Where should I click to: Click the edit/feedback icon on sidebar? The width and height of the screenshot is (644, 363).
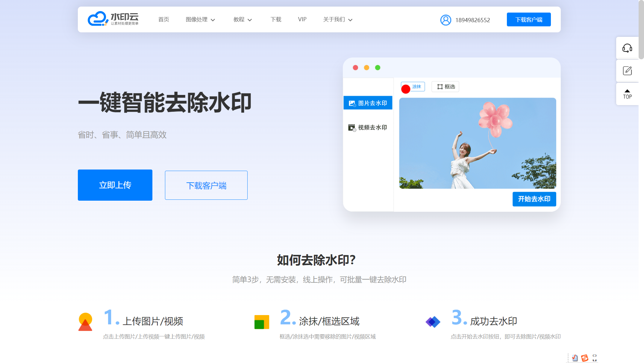point(628,70)
